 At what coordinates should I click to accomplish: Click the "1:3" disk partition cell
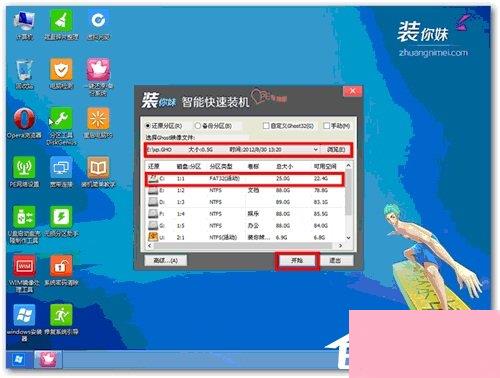point(181,202)
